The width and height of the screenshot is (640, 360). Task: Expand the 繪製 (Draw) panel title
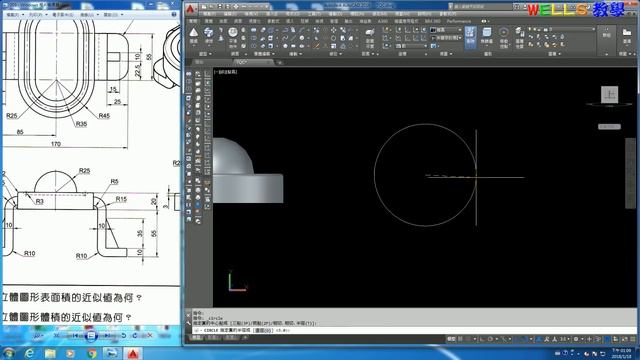point(295,54)
